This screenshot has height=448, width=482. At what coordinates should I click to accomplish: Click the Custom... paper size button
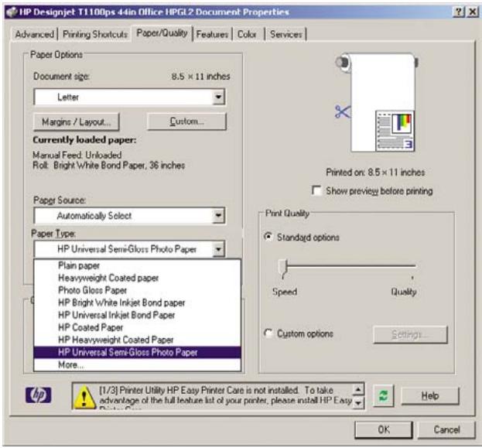pos(187,121)
